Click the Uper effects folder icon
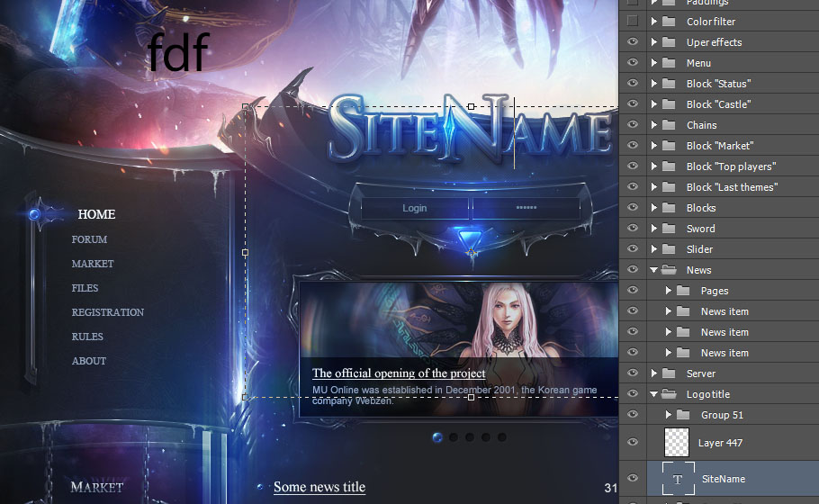Image resolution: width=819 pixels, height=504 pixels. 669,41
